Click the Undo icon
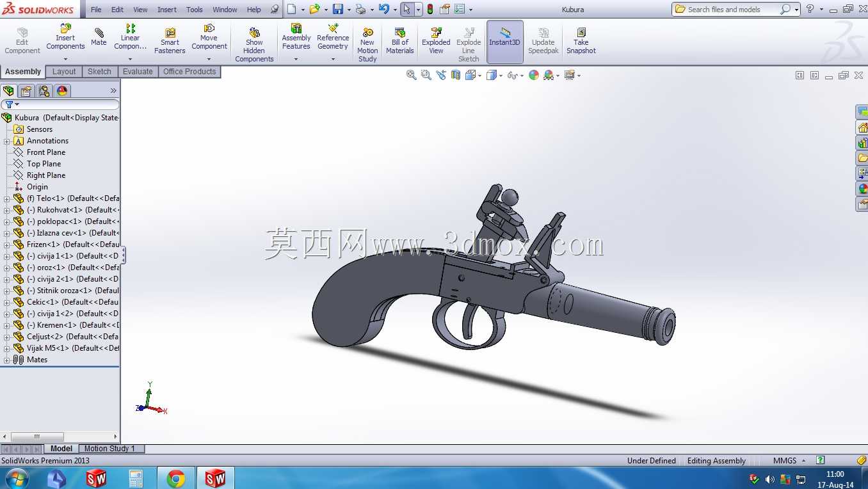The image size is (868, 489). coord(384,9)
